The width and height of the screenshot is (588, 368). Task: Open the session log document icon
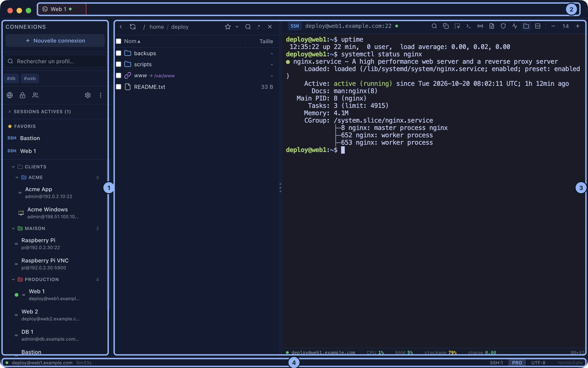[492, 26]
